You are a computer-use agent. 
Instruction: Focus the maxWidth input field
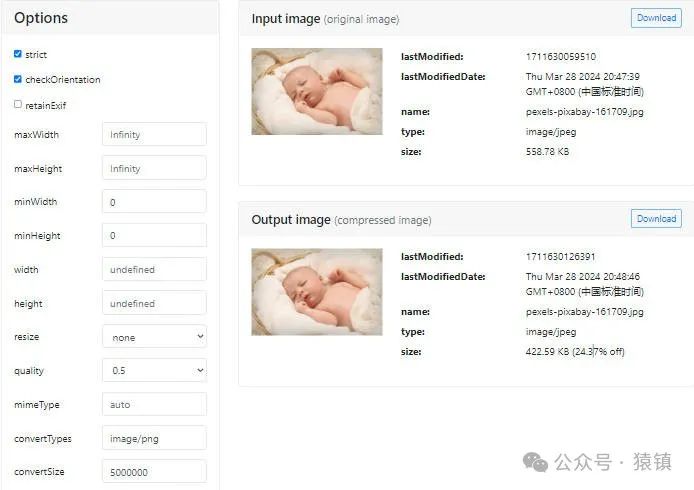[154, 134]
